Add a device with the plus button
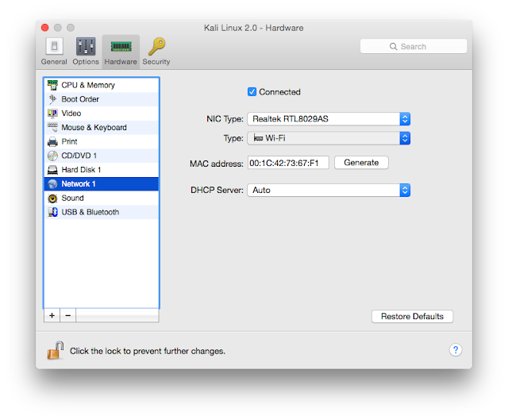The height and width of the screenshot is (420, 508). (x=52, y=315)
